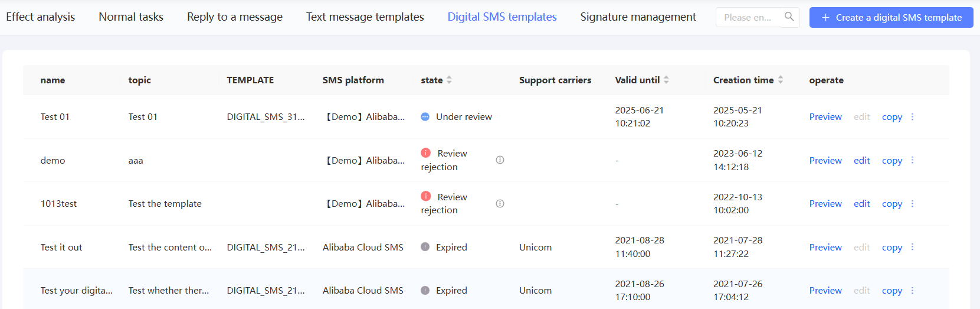Click Expired status icon for Test your digita...
Image resolution: width=980 pixels, height=309 pixels.
[x=425, y=291]
